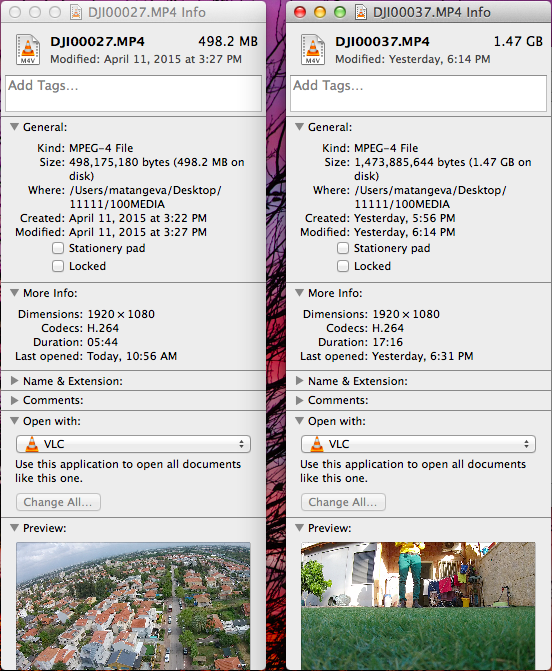Select the large VLC file icon for DJI00037.MP4
This screenshot has height=671, width=552.
pos(313,50)
